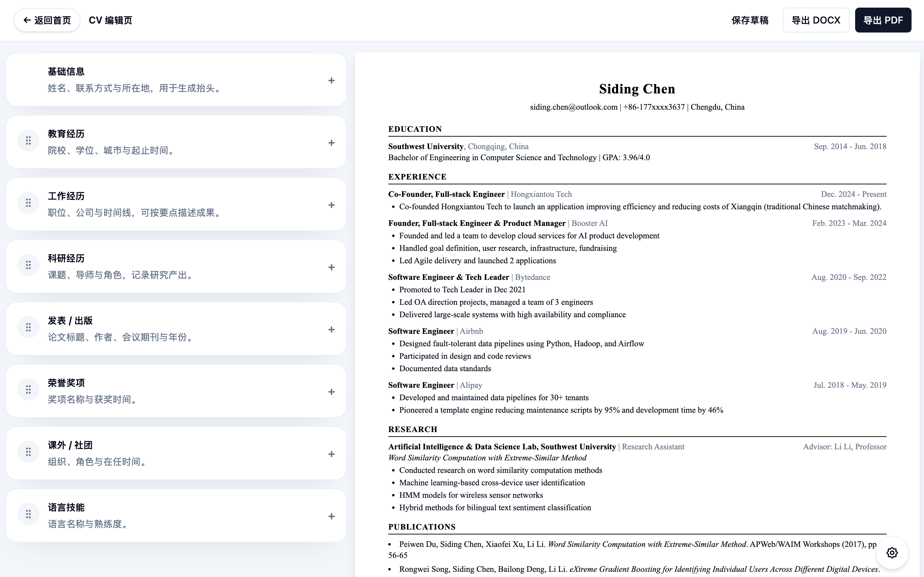Click 保存草稿 to save draft
Image resolution: width=924 pixels, height=577 pixels.
[750, 20]
